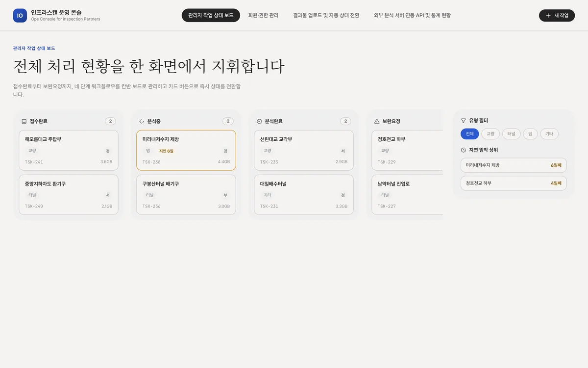Click the 터널 tag on 남악터널 진입로
This screenshot has height=368, width=588.
click(385, 195)
